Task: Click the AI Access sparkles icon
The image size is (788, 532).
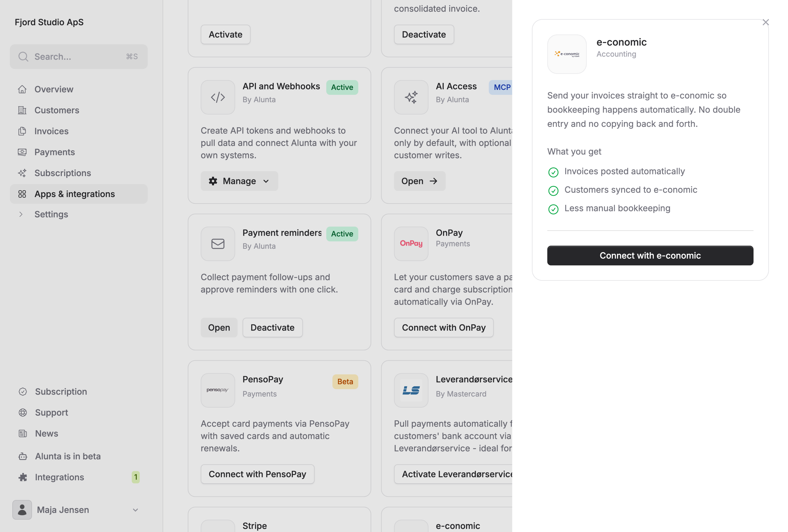Action: point(411,97)
